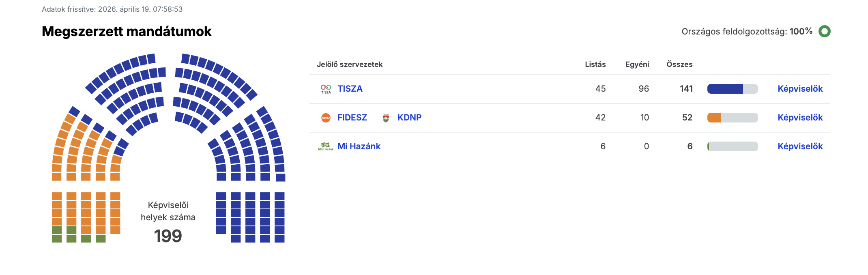The height and width of the screenshot is (275, 868).
Task: Click the orange FIDESZ logo icon
Action: coord(326,118)
